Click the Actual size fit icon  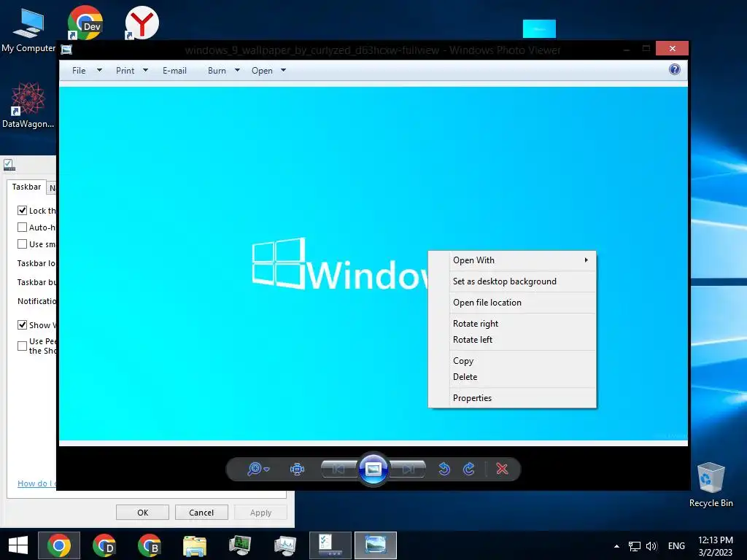(x=297, y=469)
